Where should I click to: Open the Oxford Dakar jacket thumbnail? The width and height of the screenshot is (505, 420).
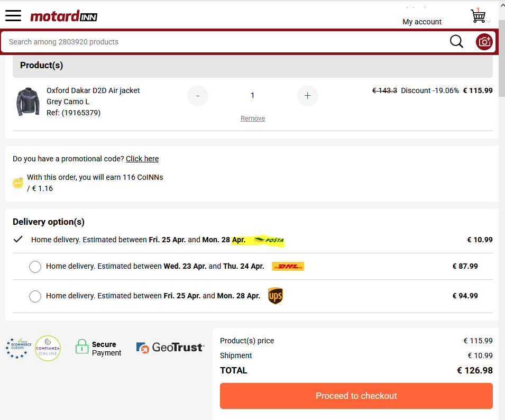click(x=27, y=102)
